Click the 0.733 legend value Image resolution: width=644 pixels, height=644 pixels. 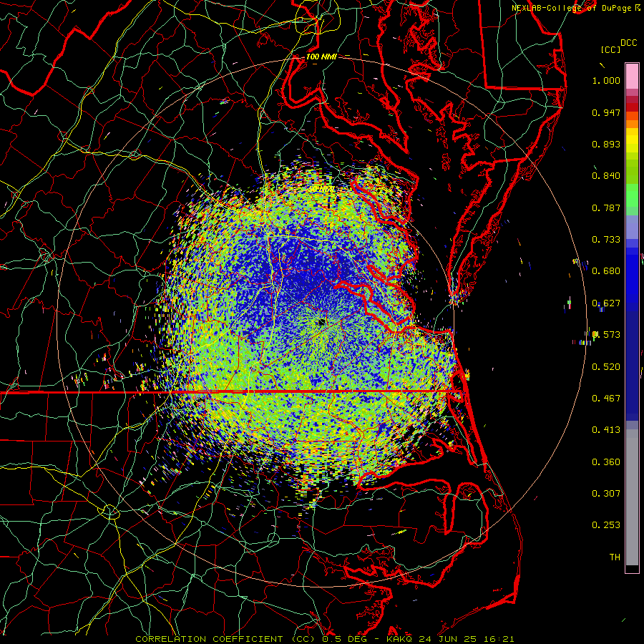tap(606, 240)
